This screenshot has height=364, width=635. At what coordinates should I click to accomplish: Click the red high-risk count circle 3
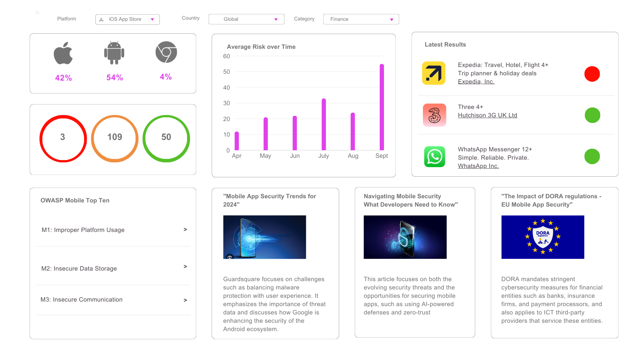point(63,138)
